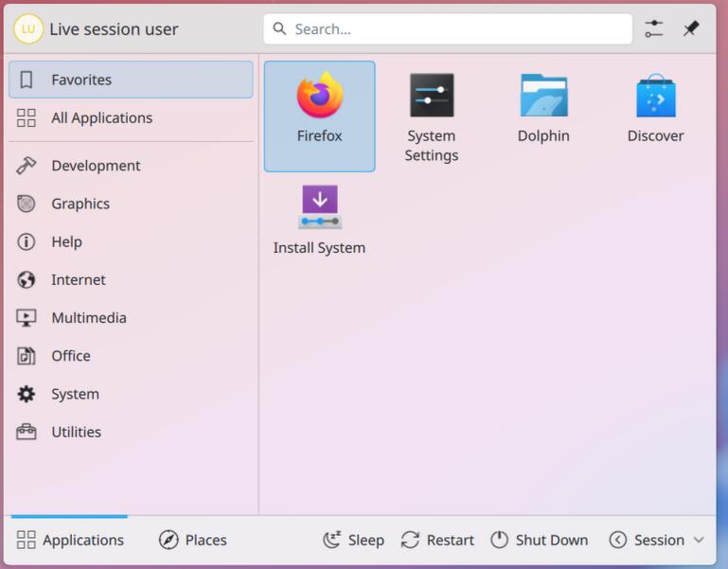This screenshot has width=728, height=569.
Task: Click the user avatar icon
Action: point(28,28)
